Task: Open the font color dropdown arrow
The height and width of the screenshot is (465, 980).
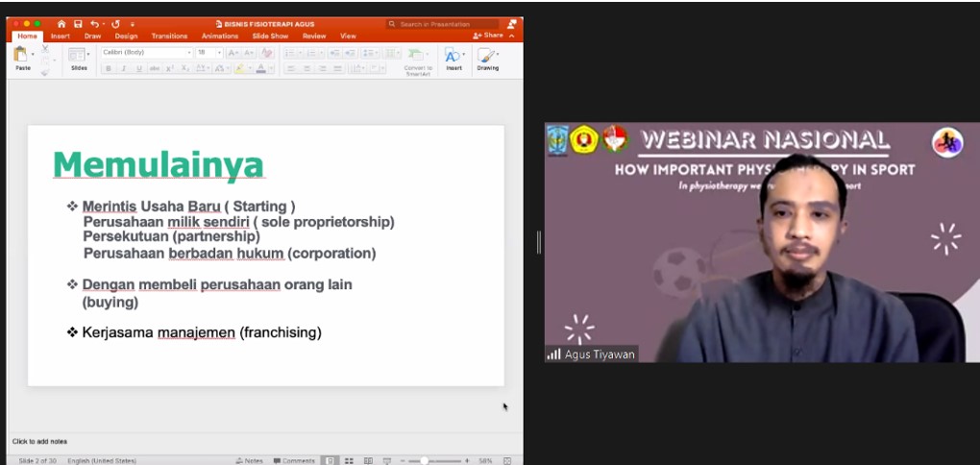Action: click(271, 69)
